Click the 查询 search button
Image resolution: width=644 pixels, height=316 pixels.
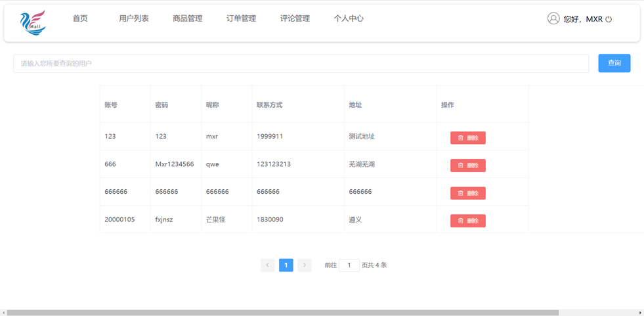tap(614, 63)
